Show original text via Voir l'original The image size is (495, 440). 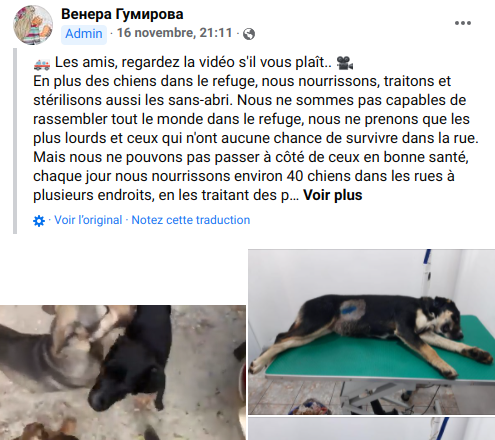point(88,220)
